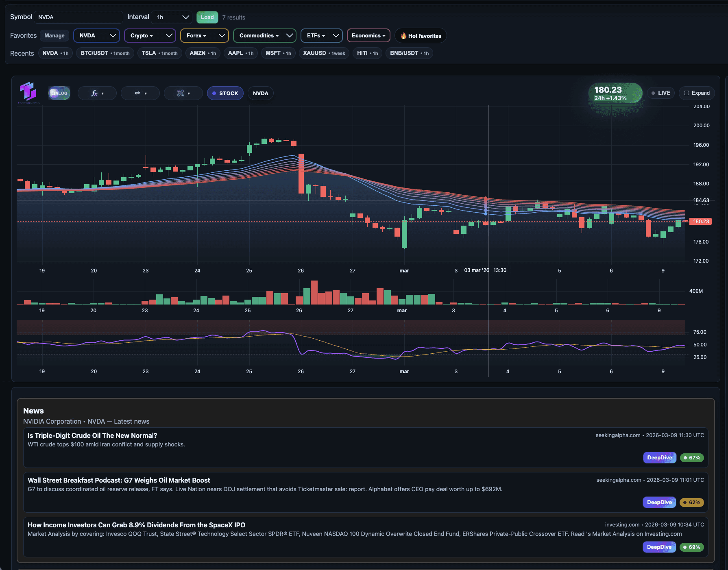Toggle the STOCK pill button
728x570 pixels.
(x=225, y=93)
